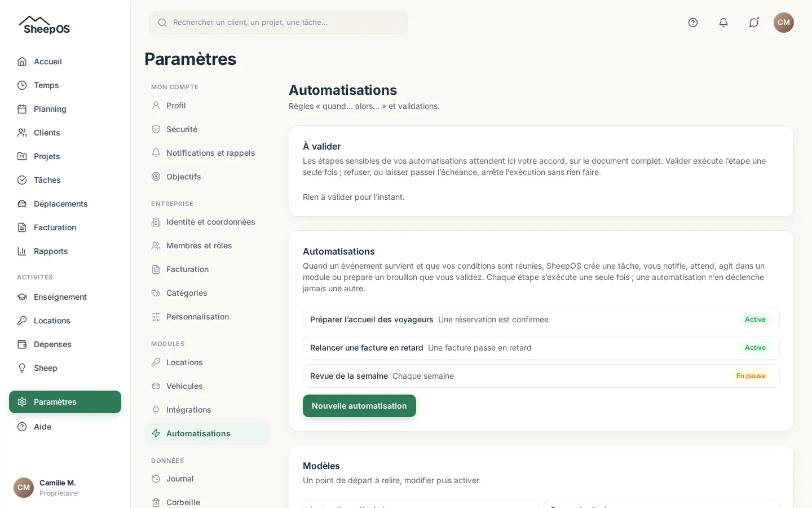Open the Projets folder icon
The image size is (812, 508).
coord(22,156)
